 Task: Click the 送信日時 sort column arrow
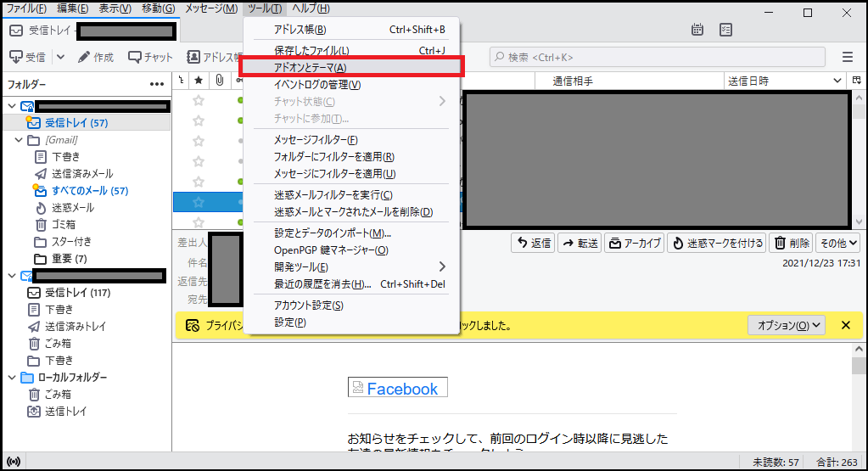click(837, 81)
